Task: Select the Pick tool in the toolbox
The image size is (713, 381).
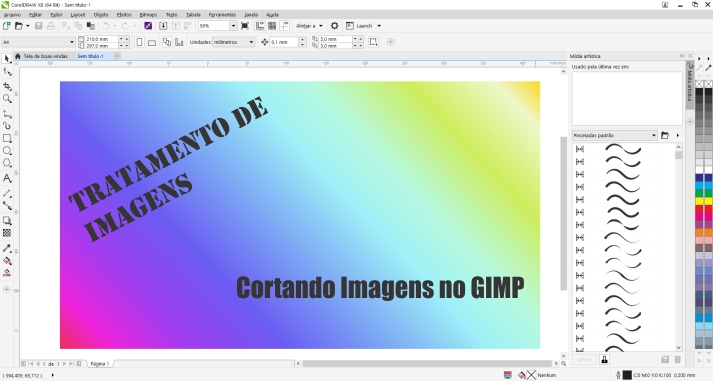Action: (7, 59)
